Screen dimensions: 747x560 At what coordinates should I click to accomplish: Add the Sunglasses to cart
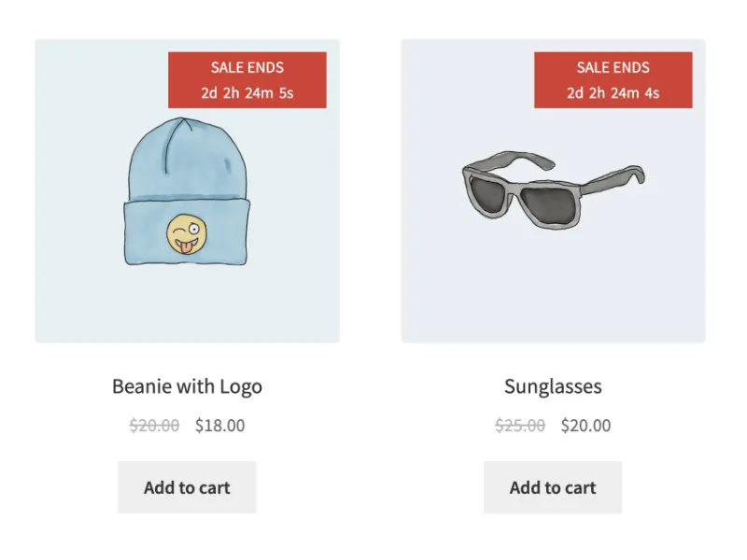(552, 486)
